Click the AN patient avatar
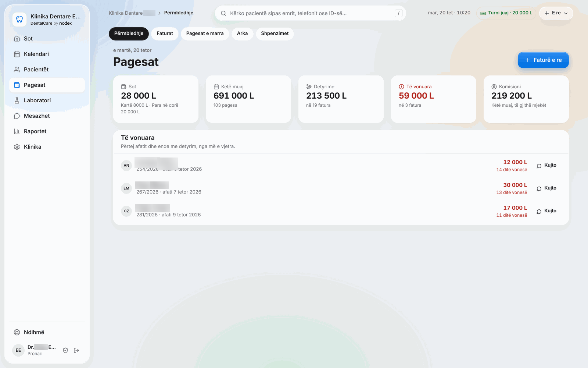This screenshot has height=368, width=588. (x=126, y=166)
